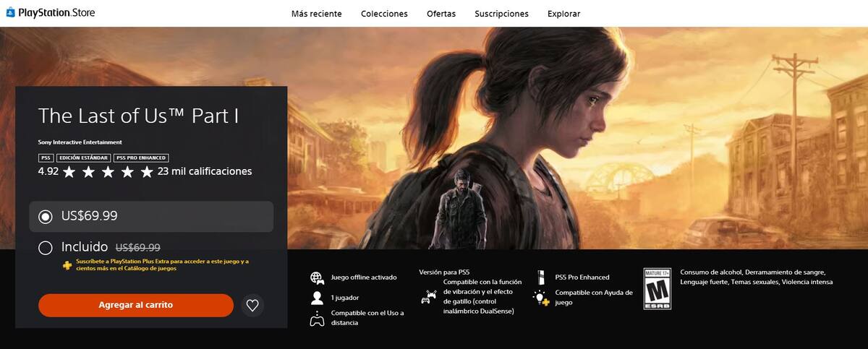This screenshot has width=868, height=349.
Task: Click the 23 mil calificaciones rating text
Action: [x=205, y=171]
